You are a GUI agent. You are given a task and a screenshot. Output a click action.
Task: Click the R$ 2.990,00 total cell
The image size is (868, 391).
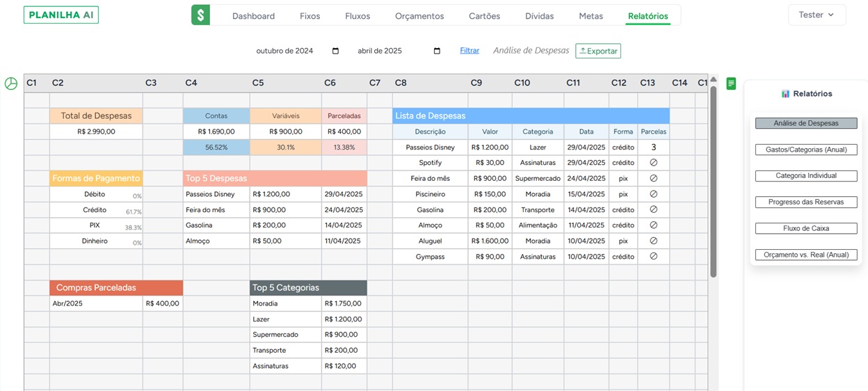point(96,131)
